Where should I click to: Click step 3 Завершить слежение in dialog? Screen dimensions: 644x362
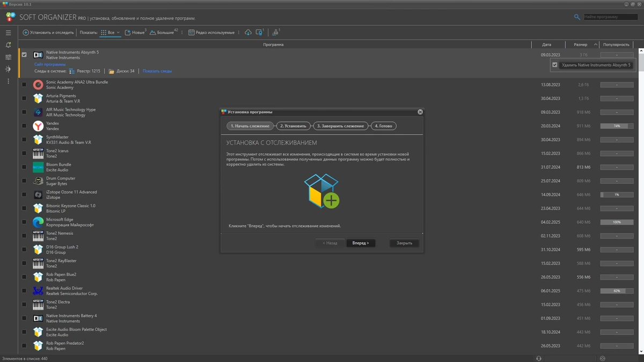tap(340, 126)
